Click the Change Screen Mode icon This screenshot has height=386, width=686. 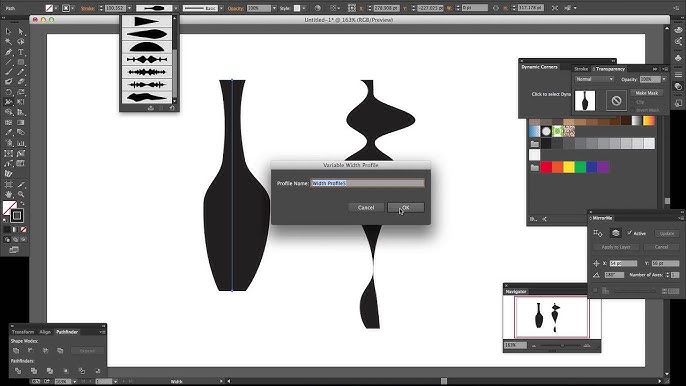pyautogui.click(x=14, y=249)
